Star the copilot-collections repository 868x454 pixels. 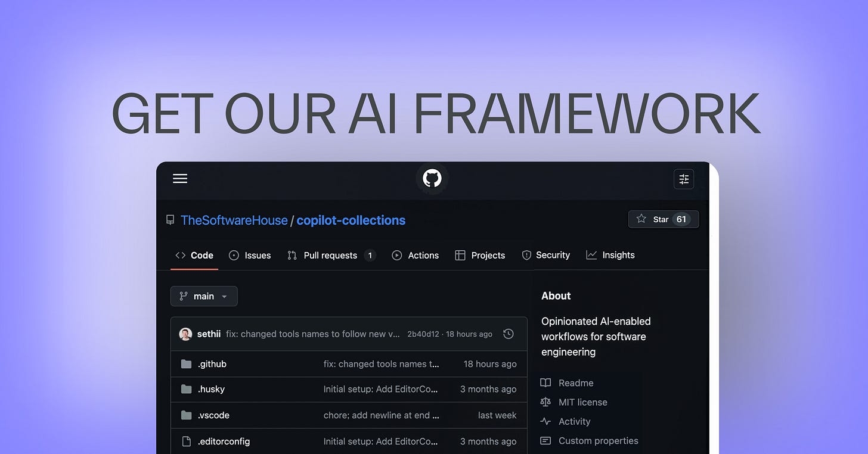[x=664, y=219]
